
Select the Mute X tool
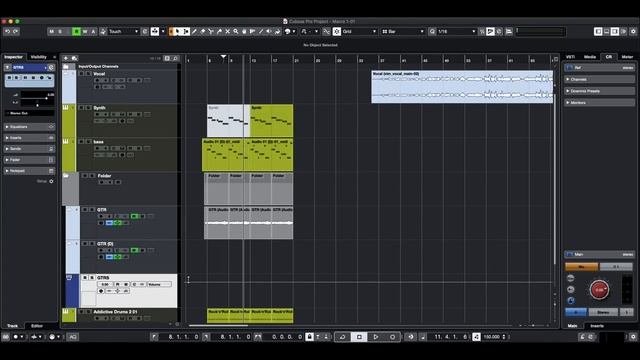tap(228, 31)
